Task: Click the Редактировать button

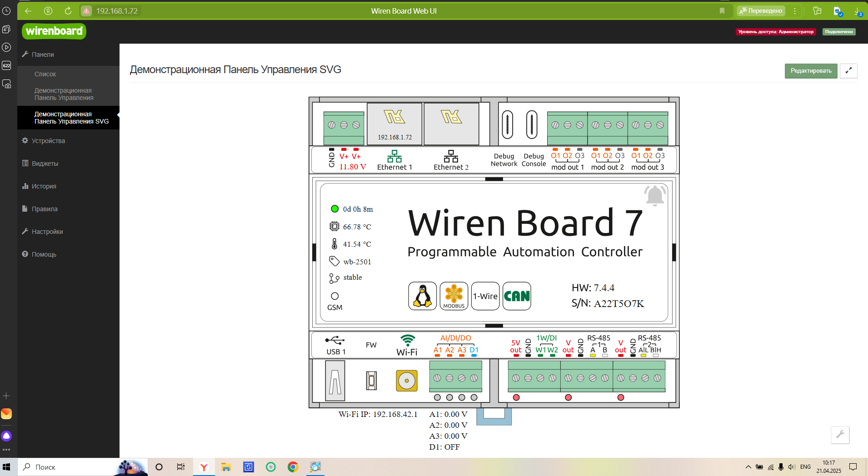Action: click(x=811, y=71)
